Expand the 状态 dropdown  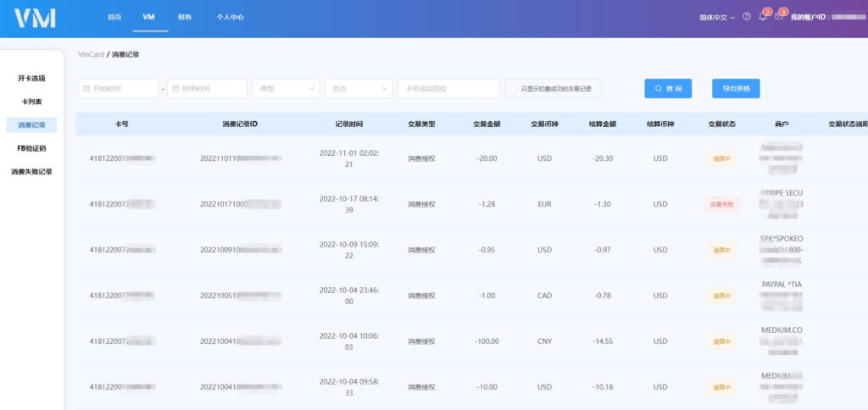tap(359, 89)
